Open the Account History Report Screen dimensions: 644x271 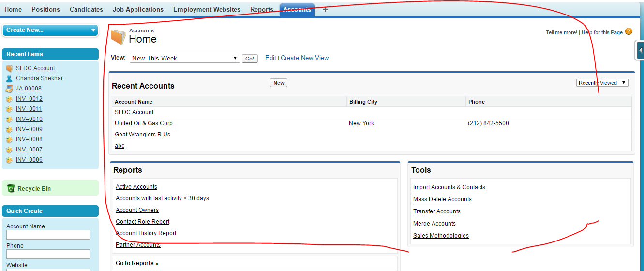(x=146, y=233)
